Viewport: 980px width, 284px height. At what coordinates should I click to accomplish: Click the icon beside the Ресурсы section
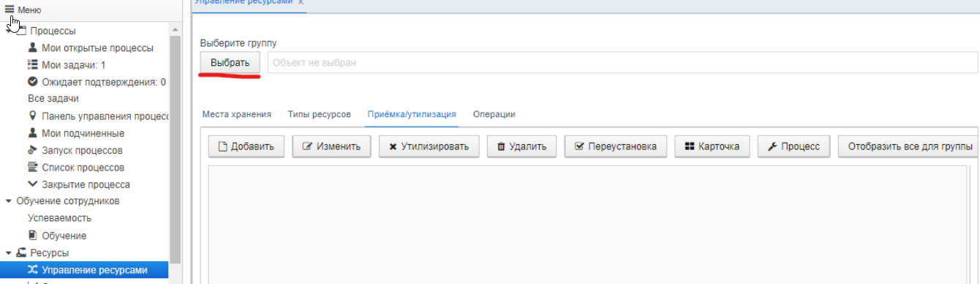pos(21,253)
